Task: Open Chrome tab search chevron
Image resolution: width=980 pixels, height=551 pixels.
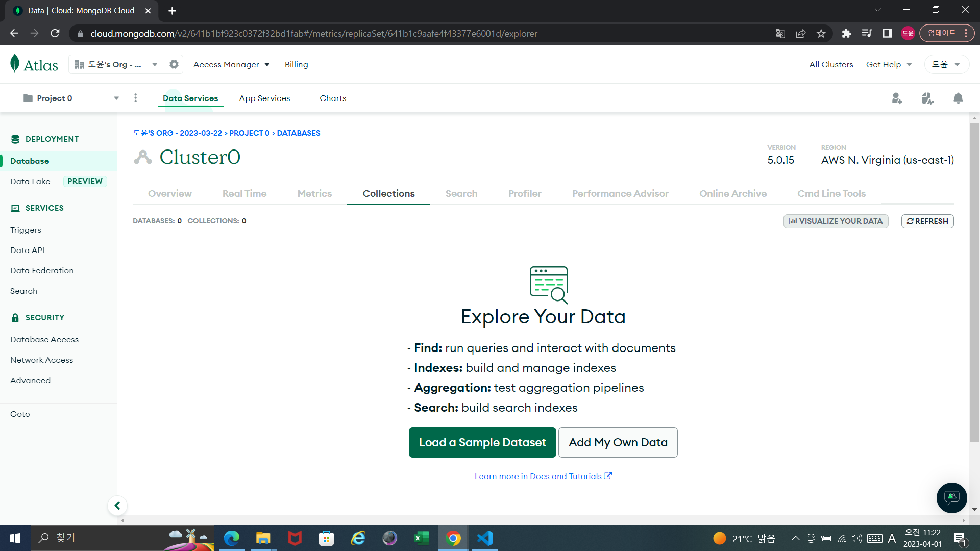Action: [x=877, y=10]
